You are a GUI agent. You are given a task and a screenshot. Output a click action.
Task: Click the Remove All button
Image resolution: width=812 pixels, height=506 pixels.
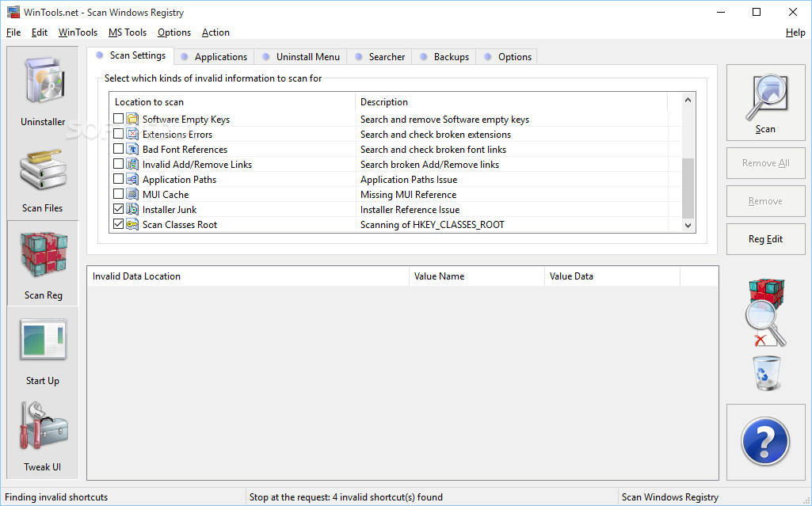point(765,163)
